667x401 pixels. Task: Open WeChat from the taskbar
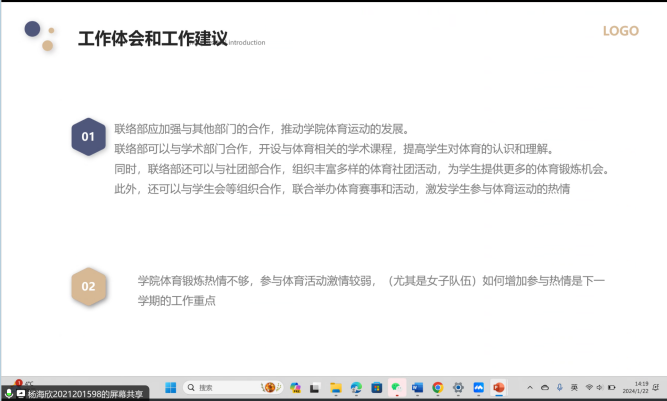(x=396, y=387)
